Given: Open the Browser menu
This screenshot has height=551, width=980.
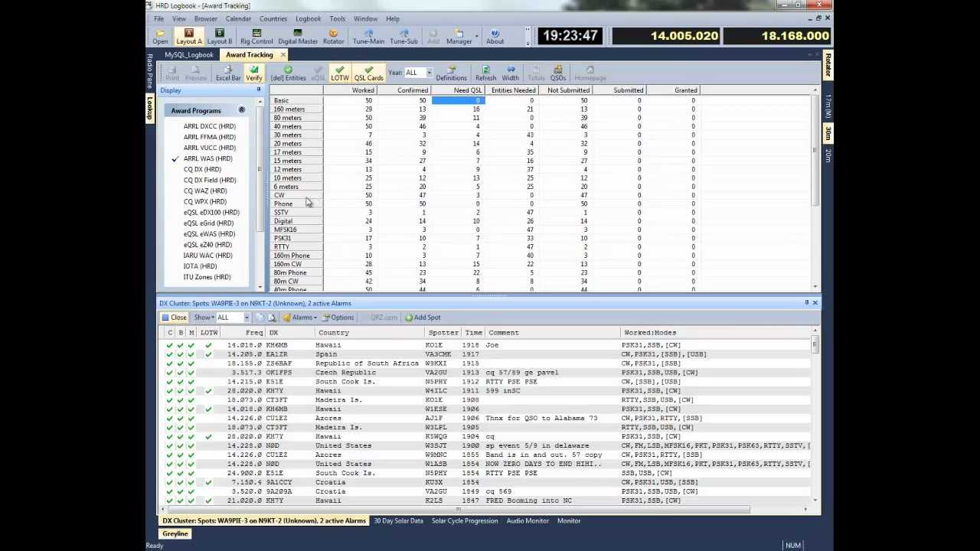Looking at the screenshot, I should pyautogui.click(x=205, y=18).
